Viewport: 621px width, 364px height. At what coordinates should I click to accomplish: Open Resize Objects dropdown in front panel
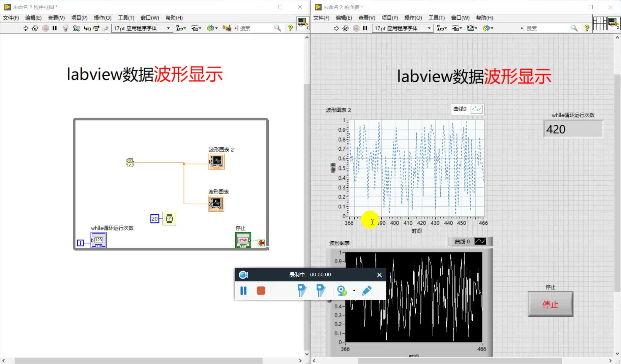point(472,28)
